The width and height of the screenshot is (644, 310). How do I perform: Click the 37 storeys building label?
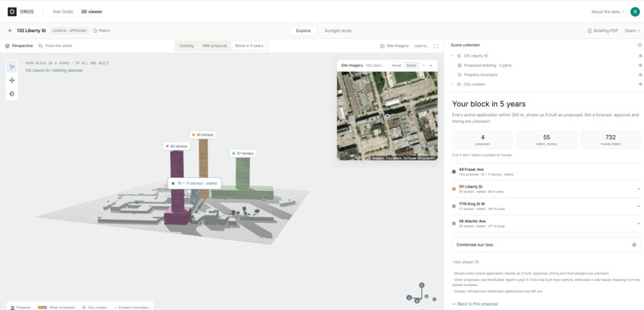pos(243,153)
